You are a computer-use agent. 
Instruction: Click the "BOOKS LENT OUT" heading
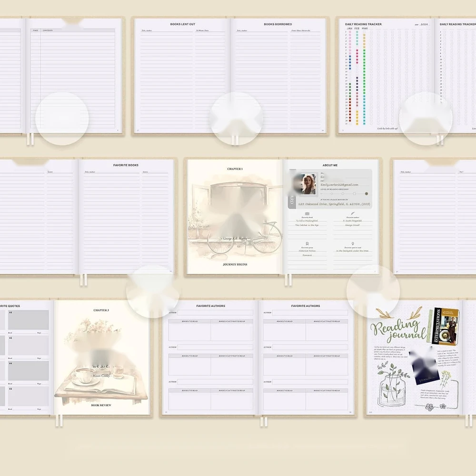click(x=182, y=24)
